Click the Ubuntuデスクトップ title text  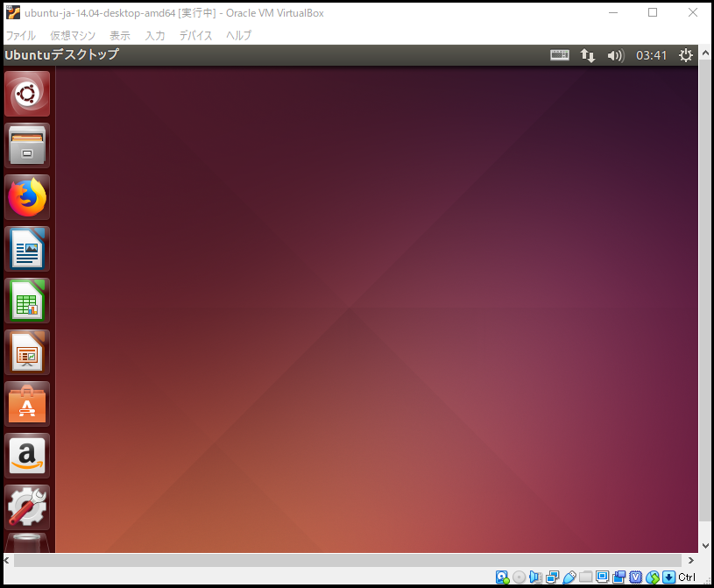coord(62,54)
